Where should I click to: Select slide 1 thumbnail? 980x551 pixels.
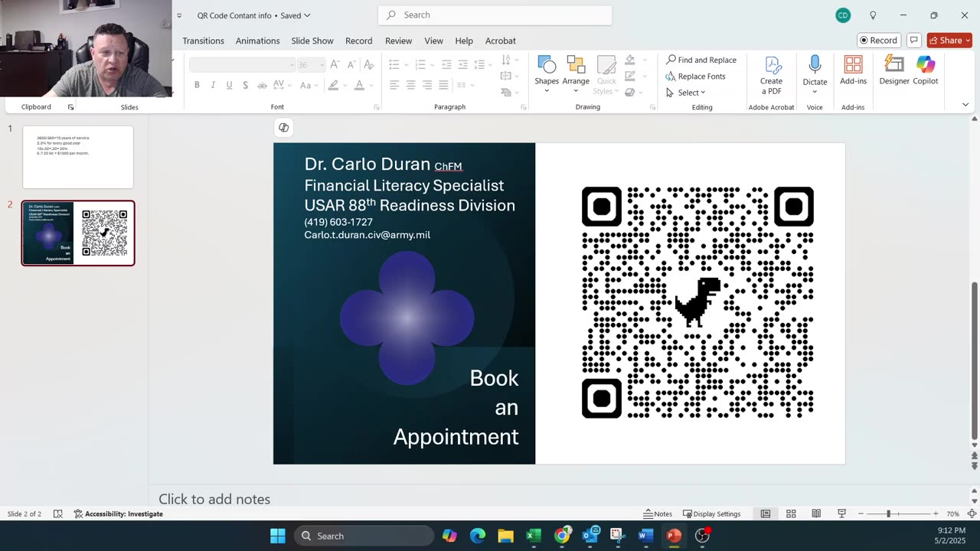click(x=78, y=157)
